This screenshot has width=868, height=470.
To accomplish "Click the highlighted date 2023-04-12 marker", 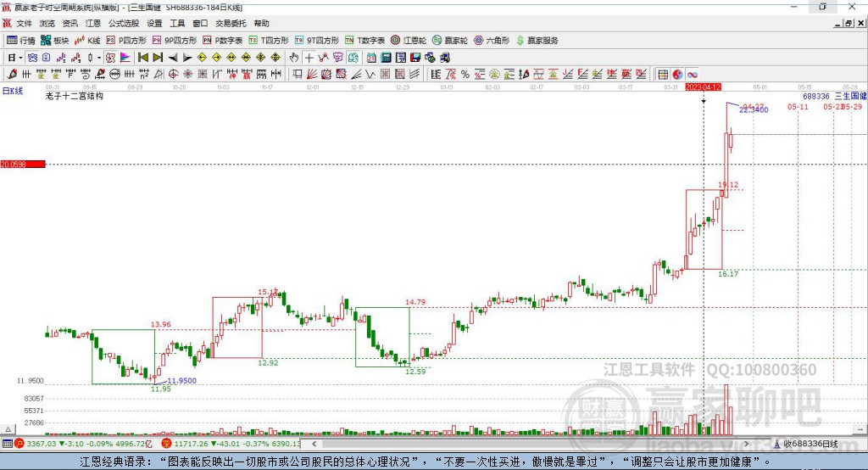I will (703, 87).
